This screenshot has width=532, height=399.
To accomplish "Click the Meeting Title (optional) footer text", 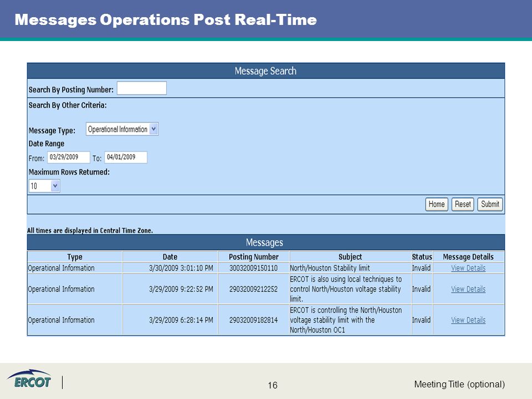I will [459, 384].
